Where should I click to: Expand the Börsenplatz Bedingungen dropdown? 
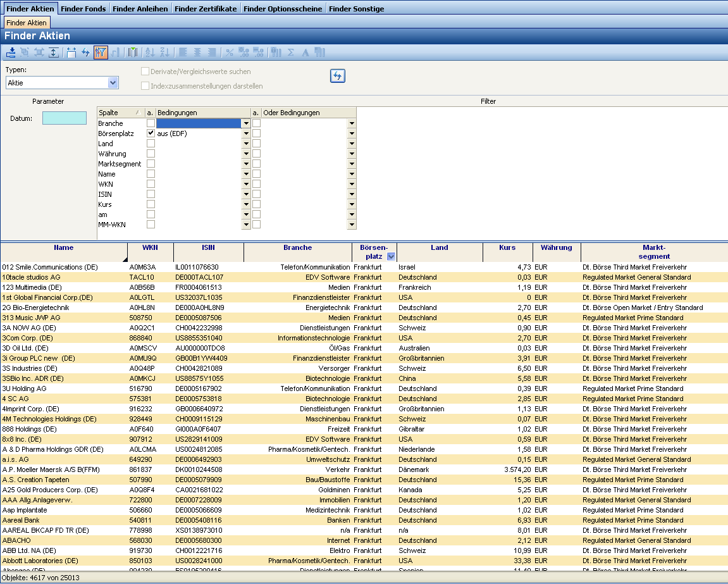click(x=246, y=134)
